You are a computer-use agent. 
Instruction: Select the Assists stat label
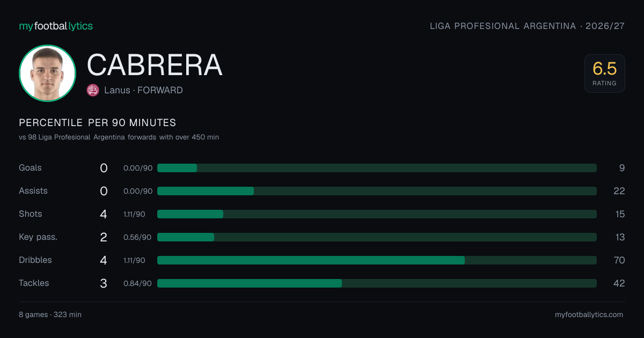33,191
